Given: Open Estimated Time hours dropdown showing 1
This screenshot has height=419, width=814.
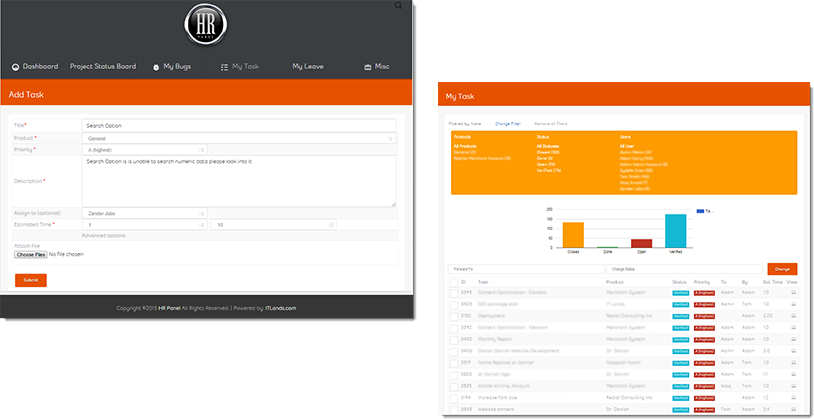Looking at the screenshot, I should (144, 225).
